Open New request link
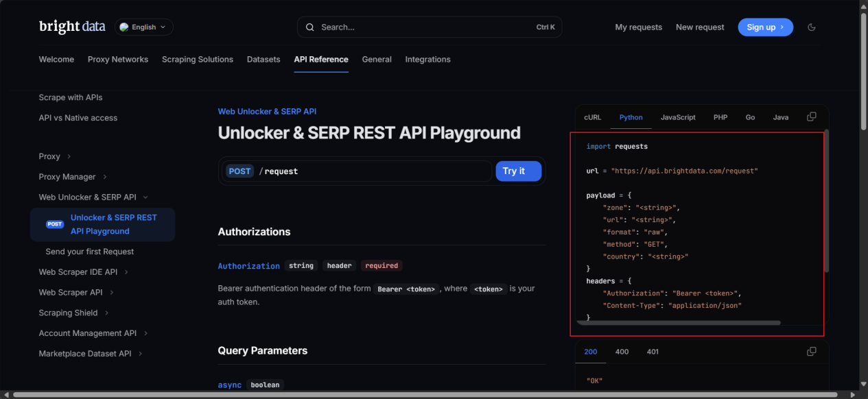 tap(700, 27)
